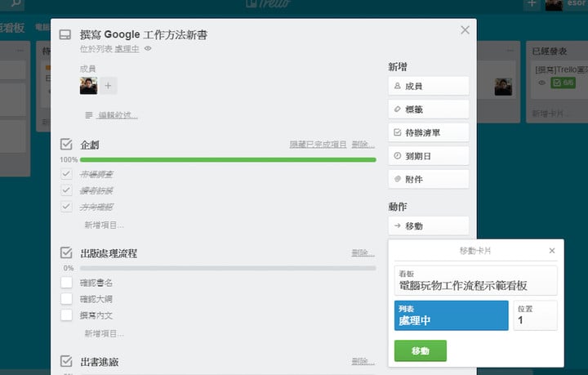This screenshot has width=588, height=375.
Task: Click the green 6/6 checklist badge
Action: (x=563, y=83)
